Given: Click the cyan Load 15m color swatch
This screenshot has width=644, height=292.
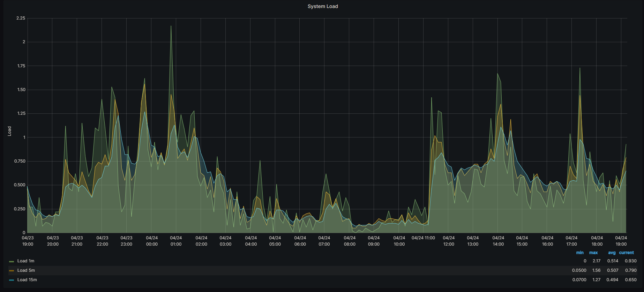Looking at the screenshot, I should 12,280.
